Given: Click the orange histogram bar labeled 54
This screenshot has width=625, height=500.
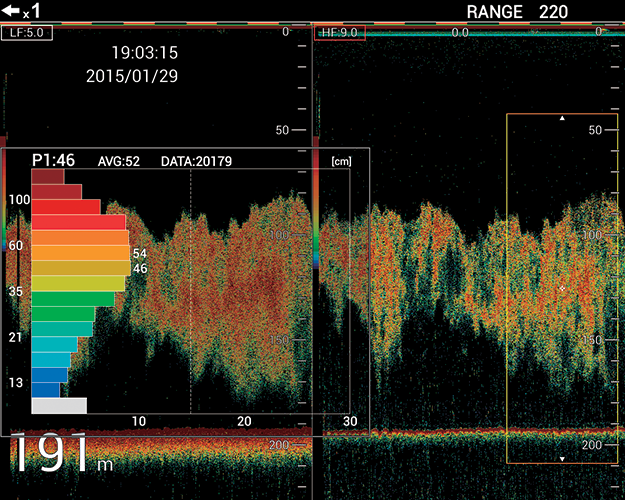Looking at the screenshot, I should tap(80, 253).
